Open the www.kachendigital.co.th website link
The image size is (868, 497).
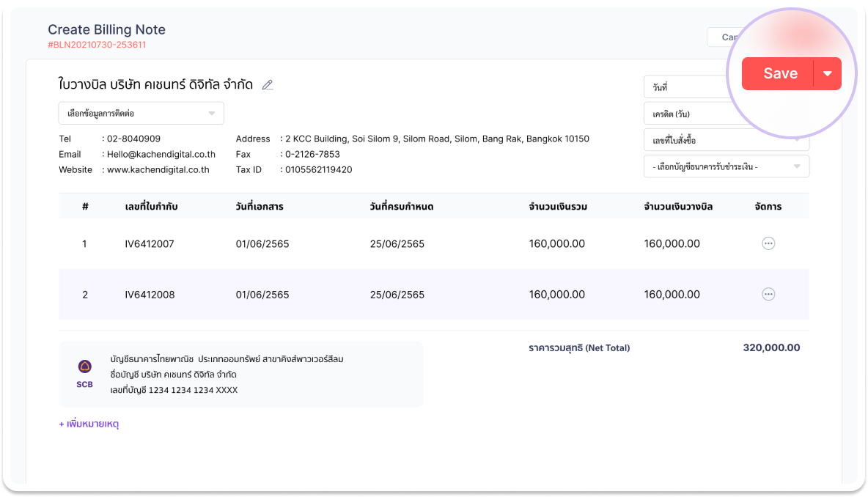(158, 170)
